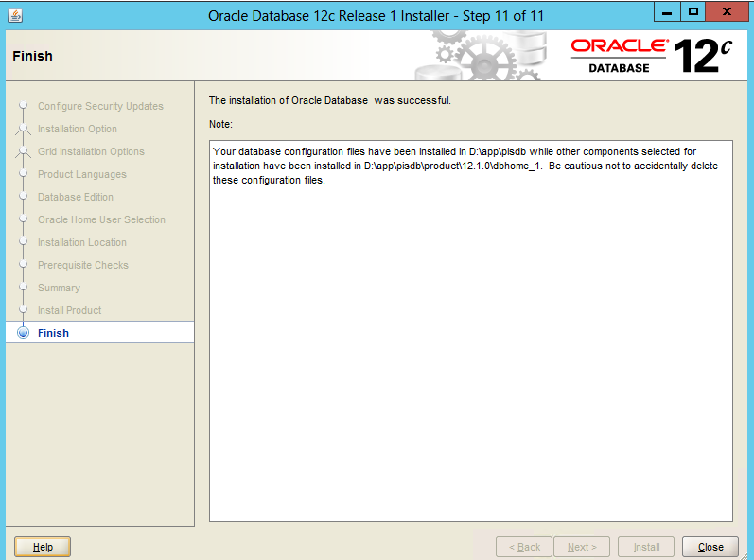Click inside the installation note text area
Screen dimensions: 754x560
tap(470, 331)
